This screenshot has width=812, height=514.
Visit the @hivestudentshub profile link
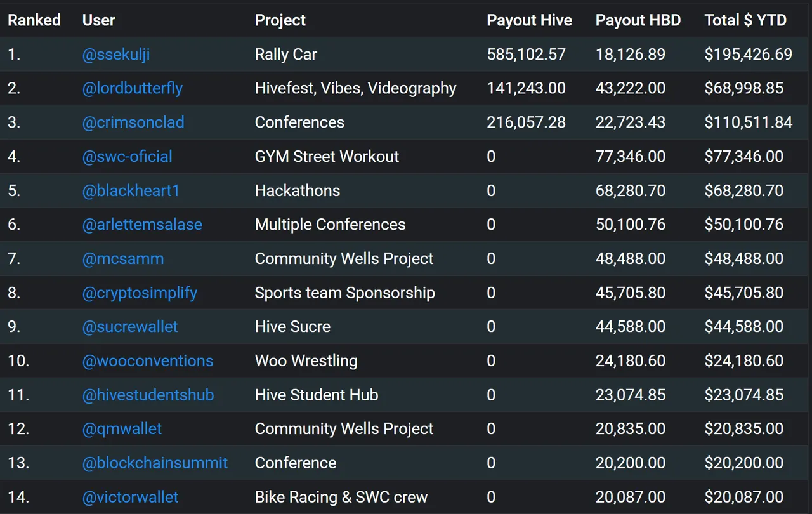tap(148, 395)
